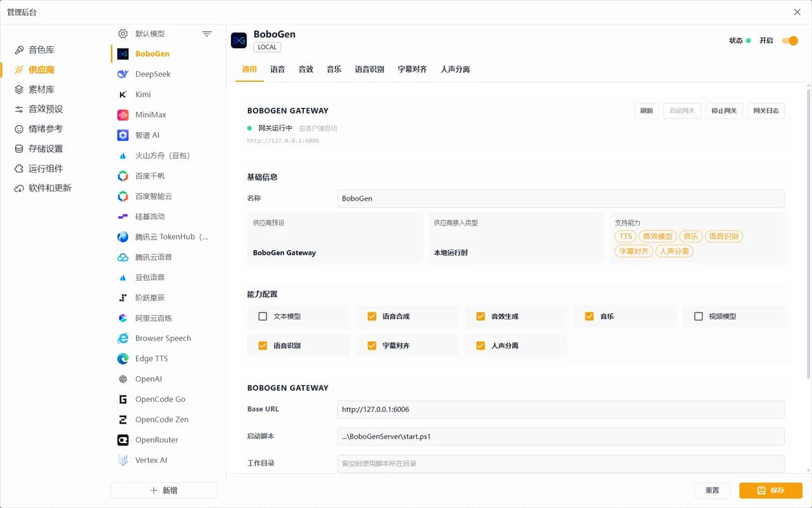
Task: Click the TTS capability tag
Action: pos(626,236)
